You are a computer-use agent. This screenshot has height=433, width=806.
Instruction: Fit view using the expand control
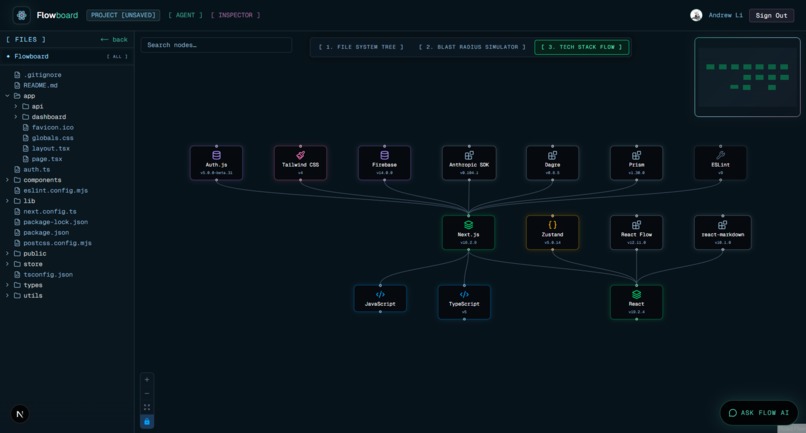147,407
